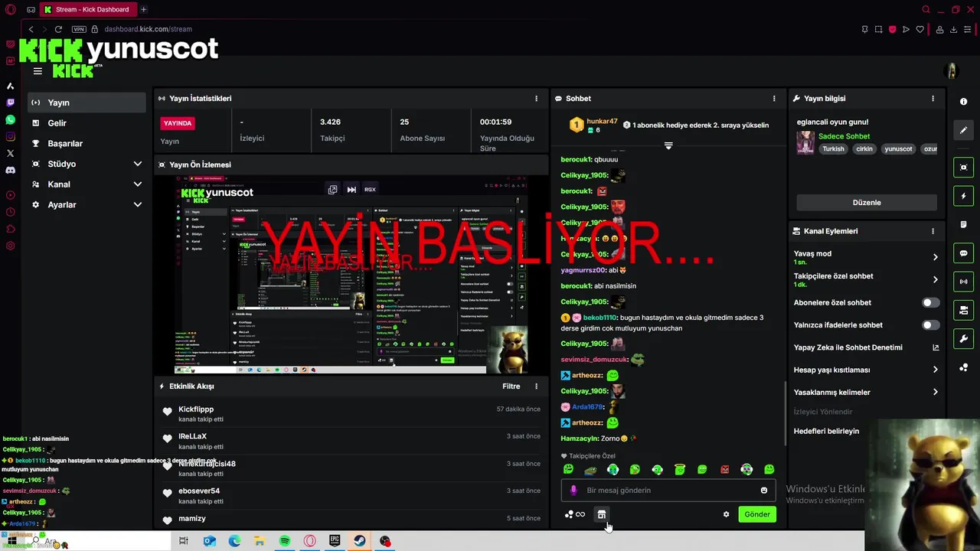Toggle the wrench stream info widget icon

point(963,339)
